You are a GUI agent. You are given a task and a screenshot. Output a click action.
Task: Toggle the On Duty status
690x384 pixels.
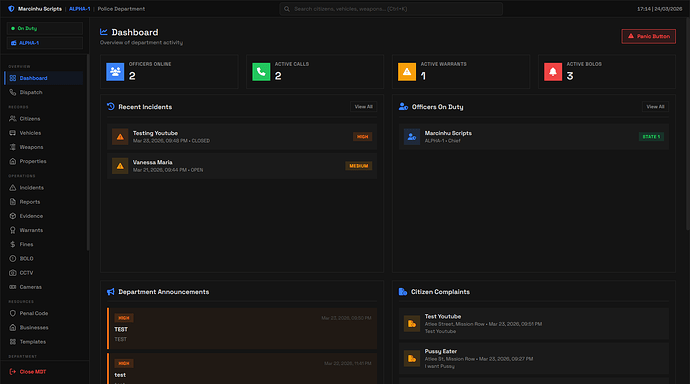(x=45, y=28)
